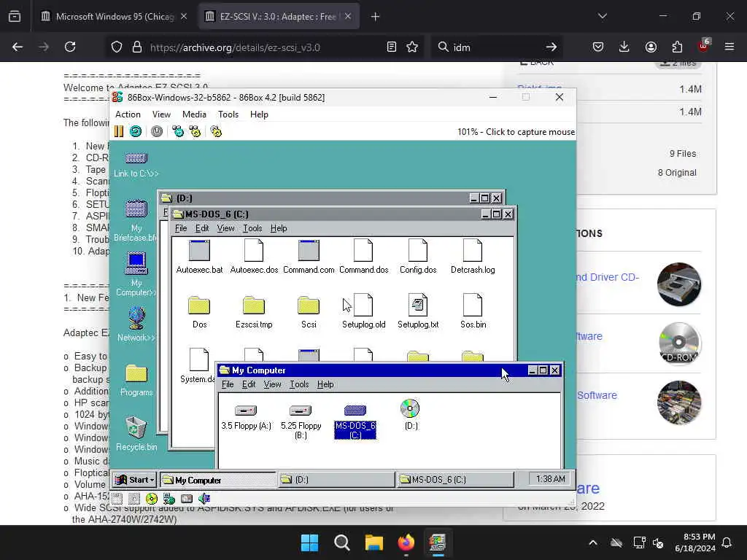This screenshot has height=560, width=747.
Task: Select Sos.bin file icon
Action: (473, 312)
